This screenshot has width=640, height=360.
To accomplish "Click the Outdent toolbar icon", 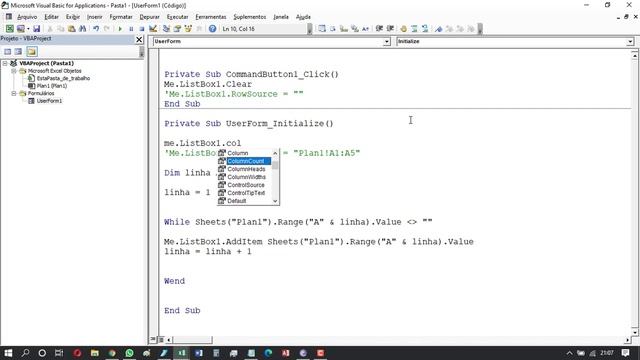I will pos(390,29).
